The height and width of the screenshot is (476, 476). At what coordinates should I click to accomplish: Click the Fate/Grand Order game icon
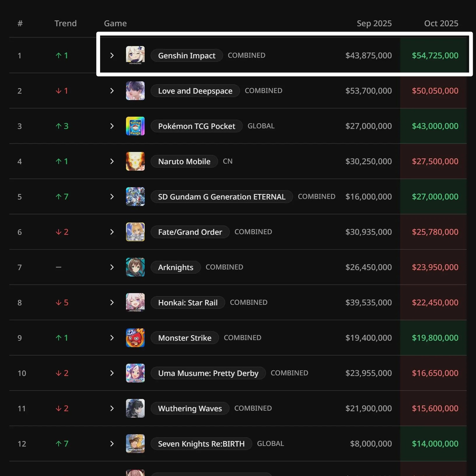point(135,232)
